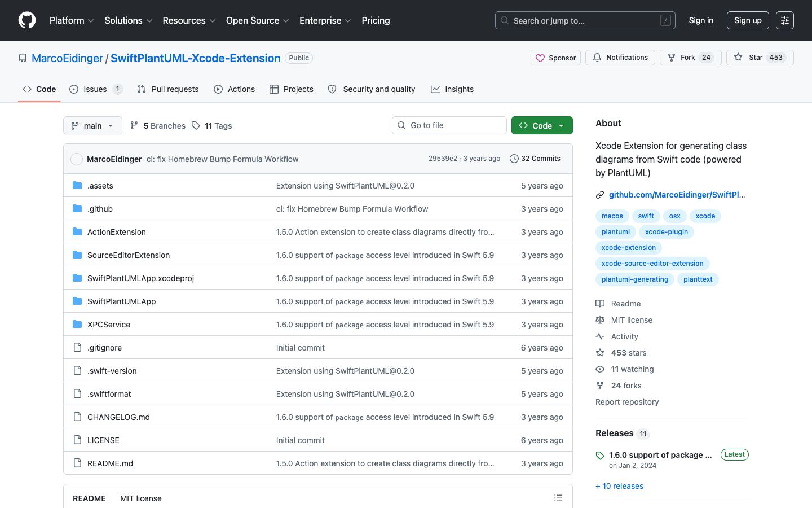Click the tag icon beside 11 Tags
This screenshot has width=812, height=508.
(x=196, y=125)
